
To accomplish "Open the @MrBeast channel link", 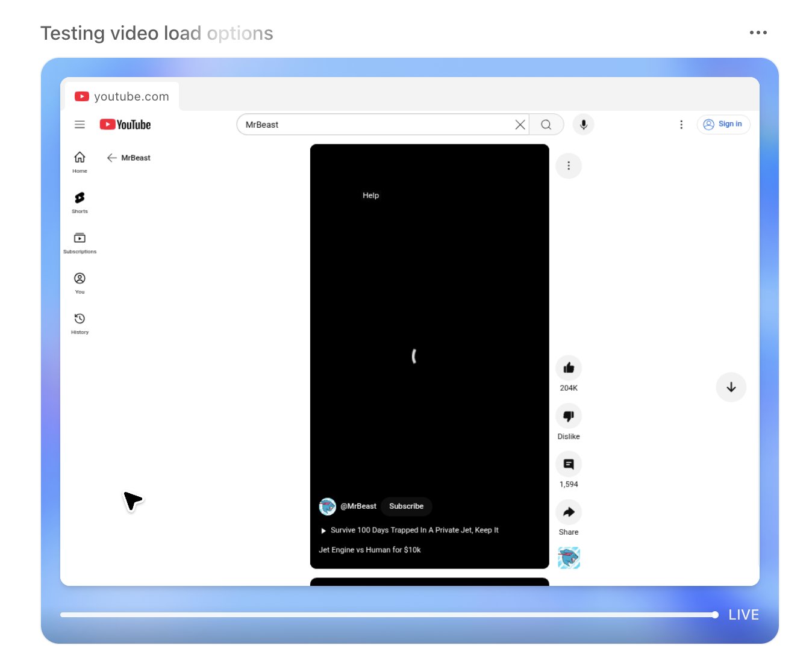I will [x=358, y=506].
